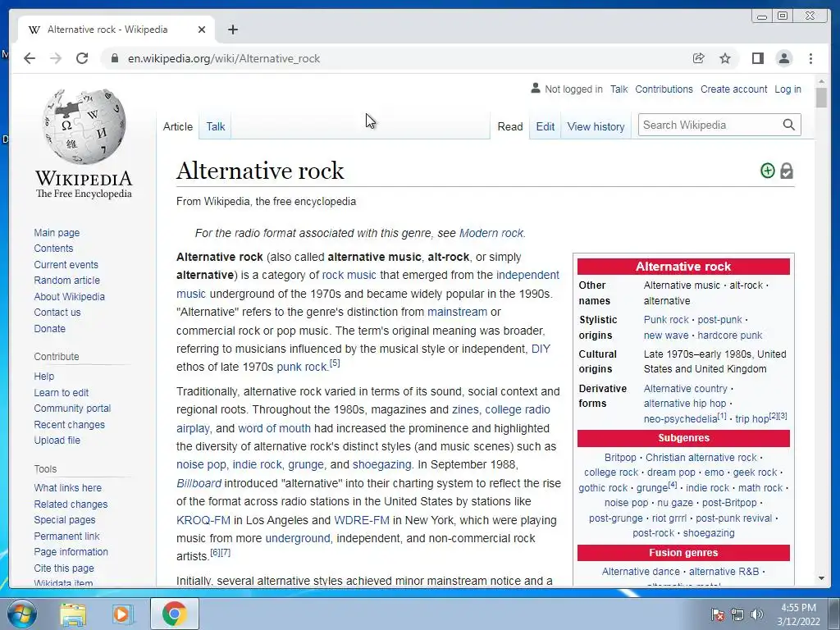
Task: Switch to the Article tab
Action: tap(178, 126)
